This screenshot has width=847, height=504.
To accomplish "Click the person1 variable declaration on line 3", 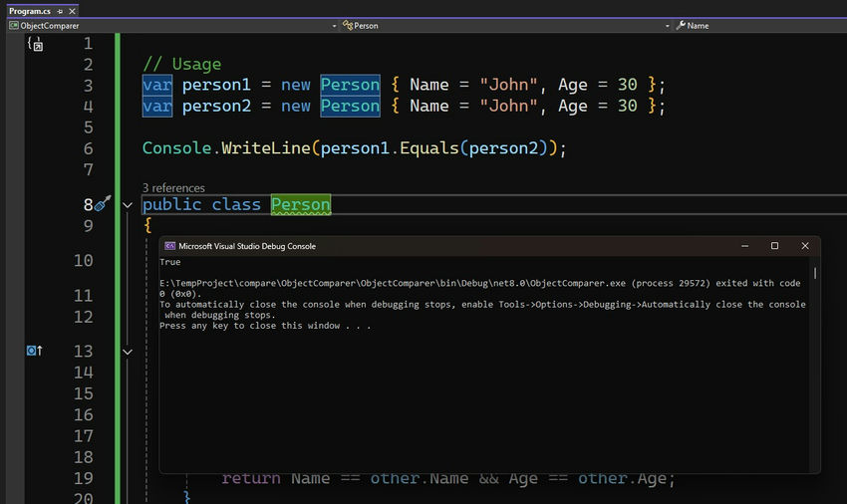I will (216, 85).
